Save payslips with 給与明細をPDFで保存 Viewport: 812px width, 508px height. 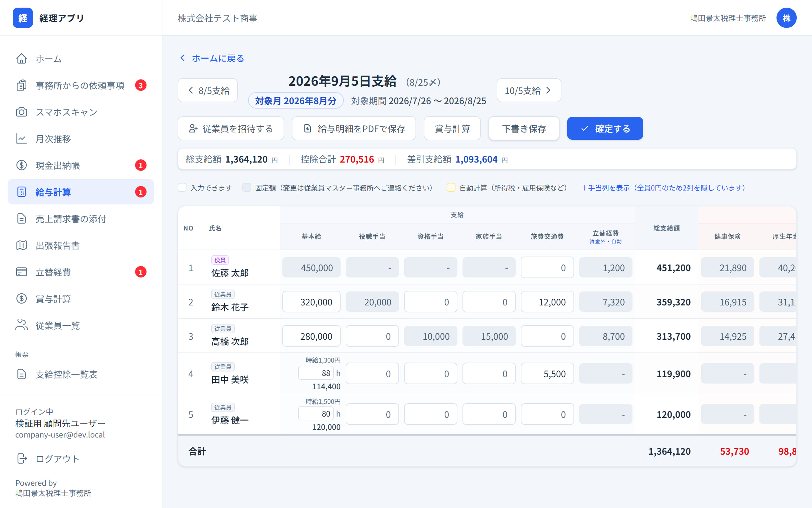pos(354,128)
